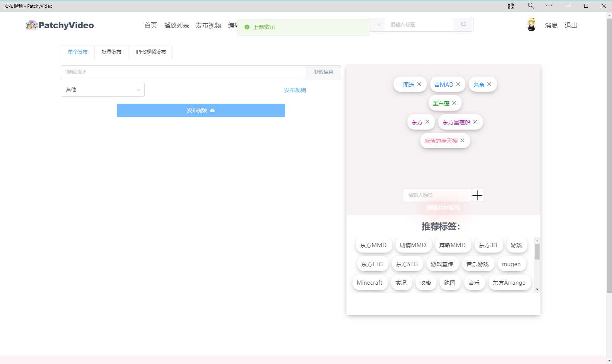Image resolution: width=612 pixels, height=364 pixels.
Task: Open the 发布规则 link
Action: [x=295, y=90]
